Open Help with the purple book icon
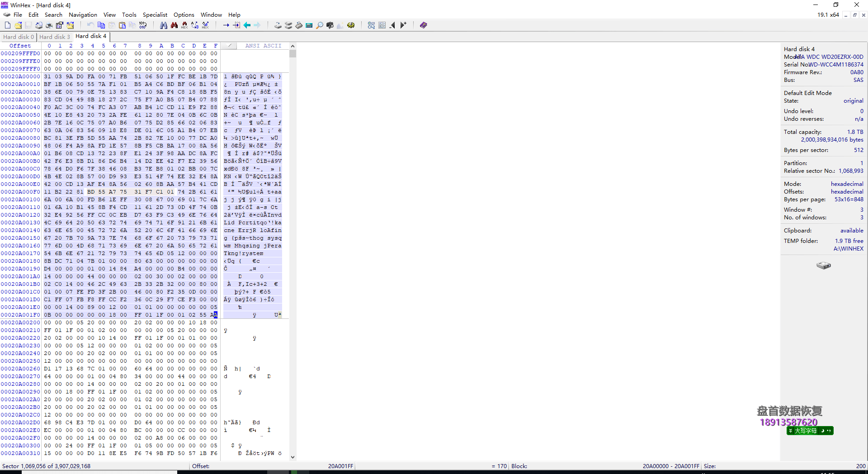Image resolution: width=868 pixels, height=474 pixels. (x=424, y=25)
